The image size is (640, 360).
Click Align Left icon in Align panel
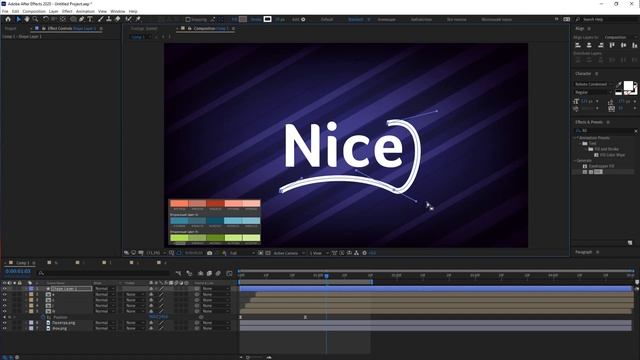click(x=578, y=45)
